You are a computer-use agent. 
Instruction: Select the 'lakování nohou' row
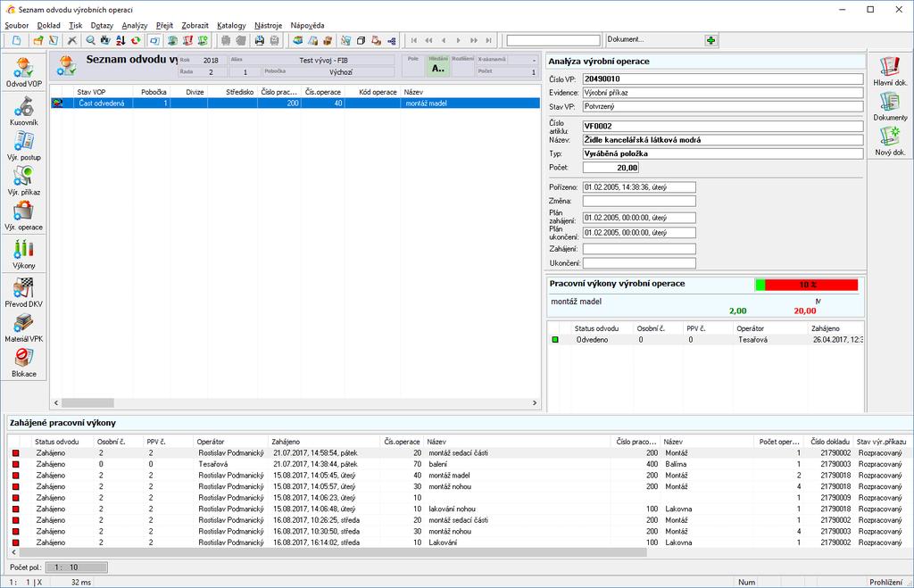[461, 509]
